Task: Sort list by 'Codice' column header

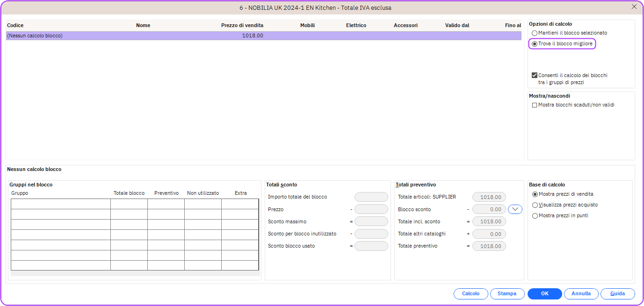Action: pyautogui.click(x=15, y=25)
